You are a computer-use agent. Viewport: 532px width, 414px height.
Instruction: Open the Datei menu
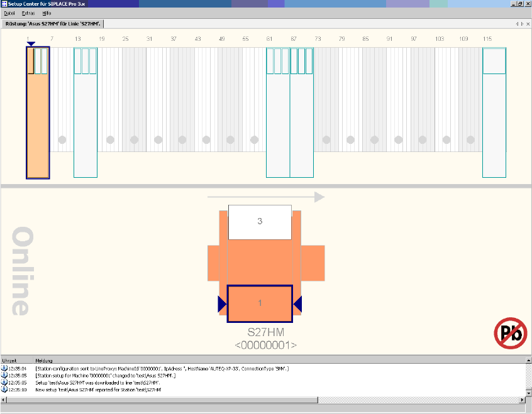9,13
